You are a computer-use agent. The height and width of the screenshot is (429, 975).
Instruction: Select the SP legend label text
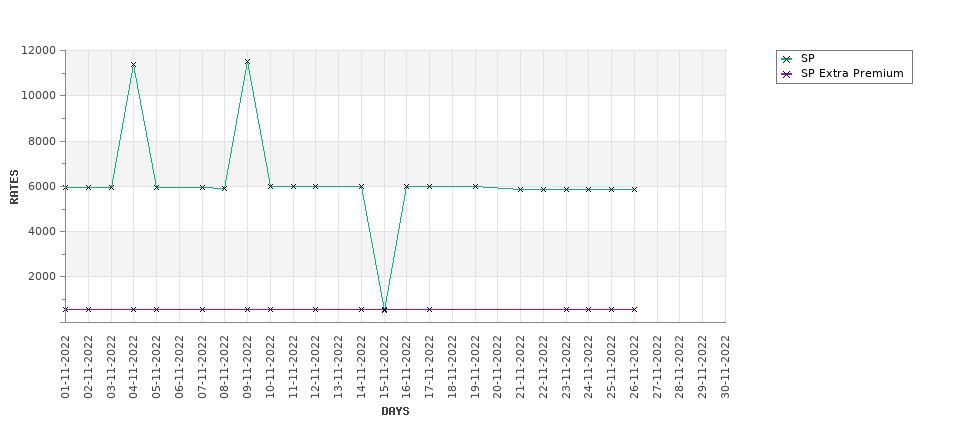click(808, 58)
